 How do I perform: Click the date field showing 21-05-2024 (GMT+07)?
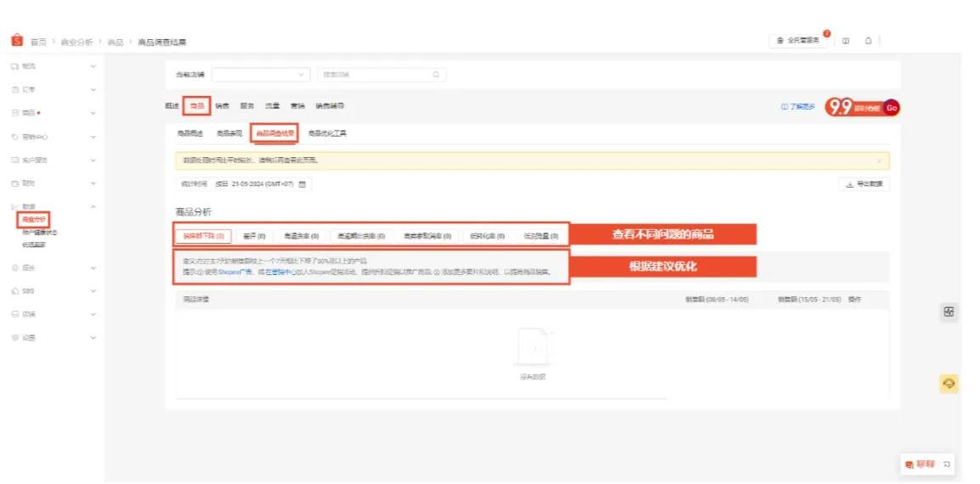[x=244, y=184]
